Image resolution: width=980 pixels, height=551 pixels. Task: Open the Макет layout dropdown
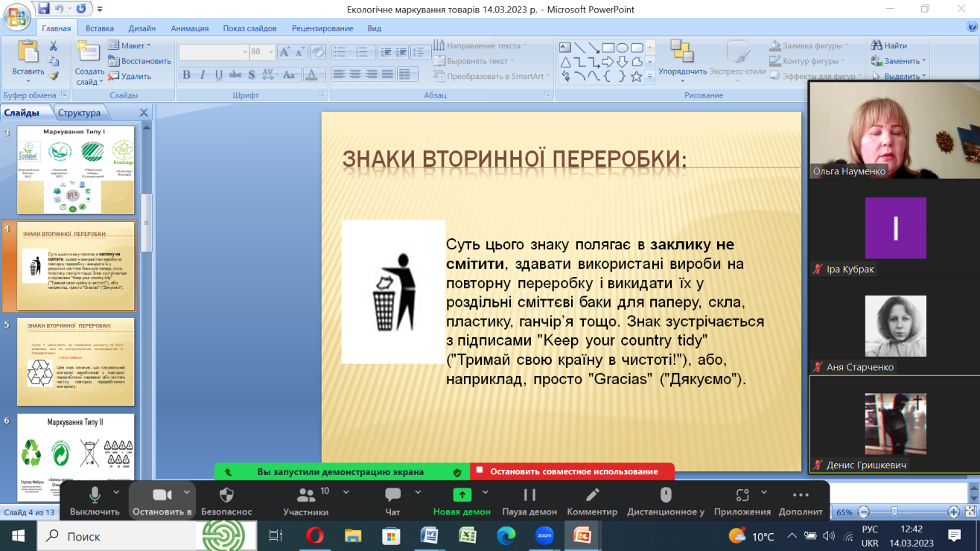coord(128,45)
